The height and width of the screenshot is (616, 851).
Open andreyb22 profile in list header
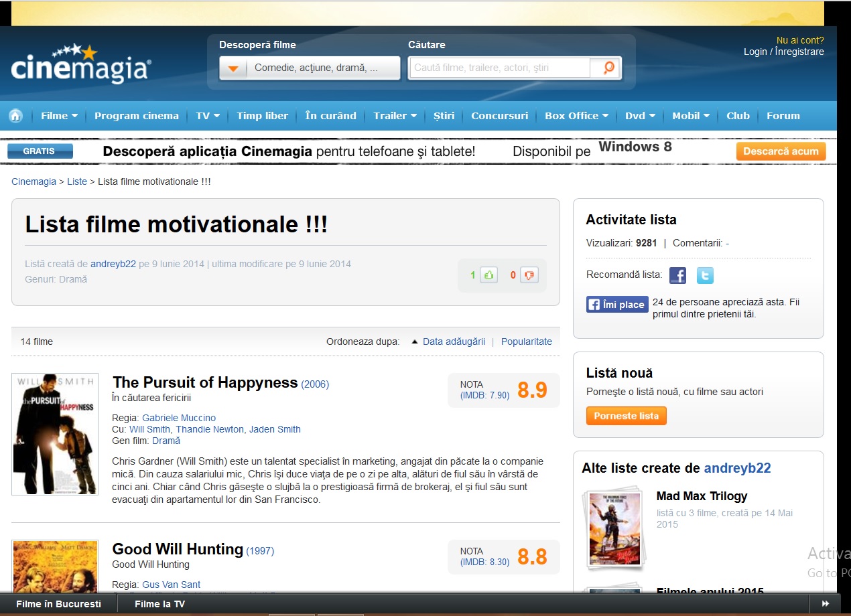pos(113,264)
